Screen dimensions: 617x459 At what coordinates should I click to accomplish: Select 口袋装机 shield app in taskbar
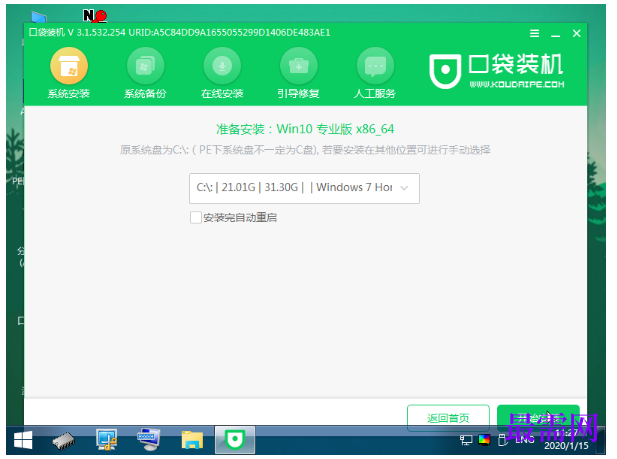click(x=235, y=440)
